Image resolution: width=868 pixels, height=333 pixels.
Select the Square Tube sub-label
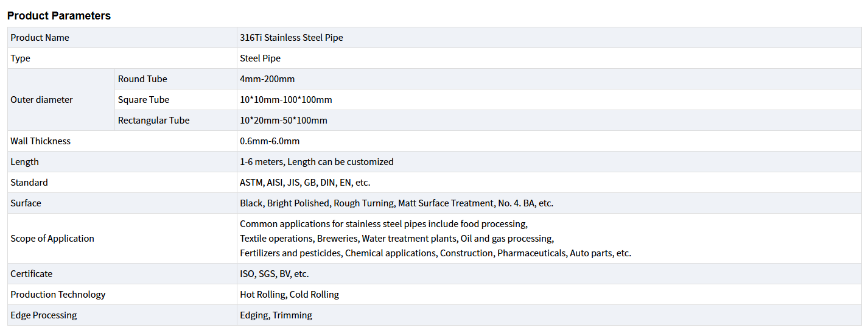[144, 100]
